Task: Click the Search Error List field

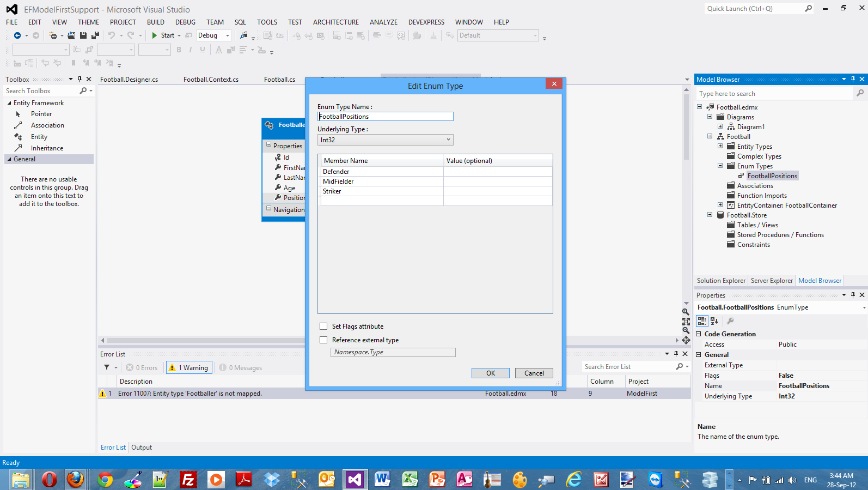Action: pyautogui.click(x=629, y=367)
